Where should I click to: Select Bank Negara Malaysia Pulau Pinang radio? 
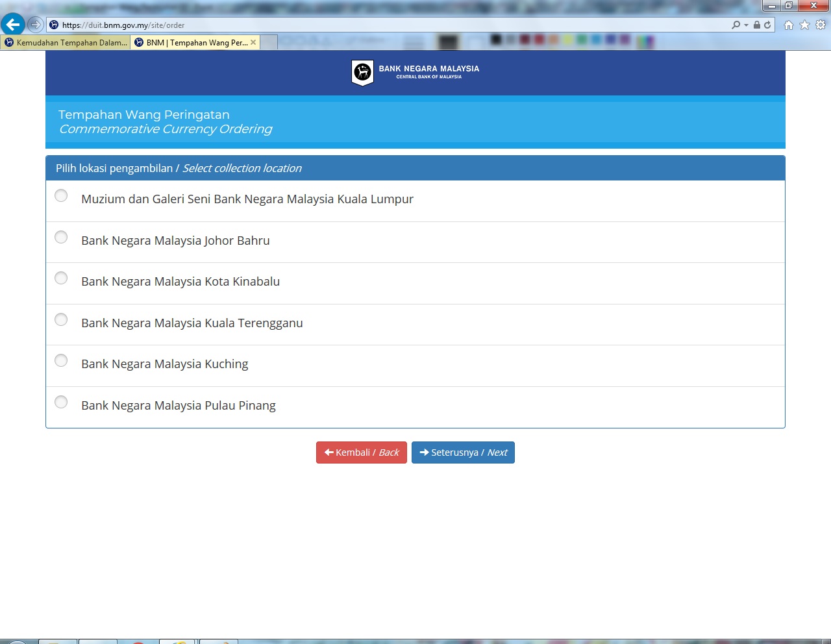tap(61, 402)
